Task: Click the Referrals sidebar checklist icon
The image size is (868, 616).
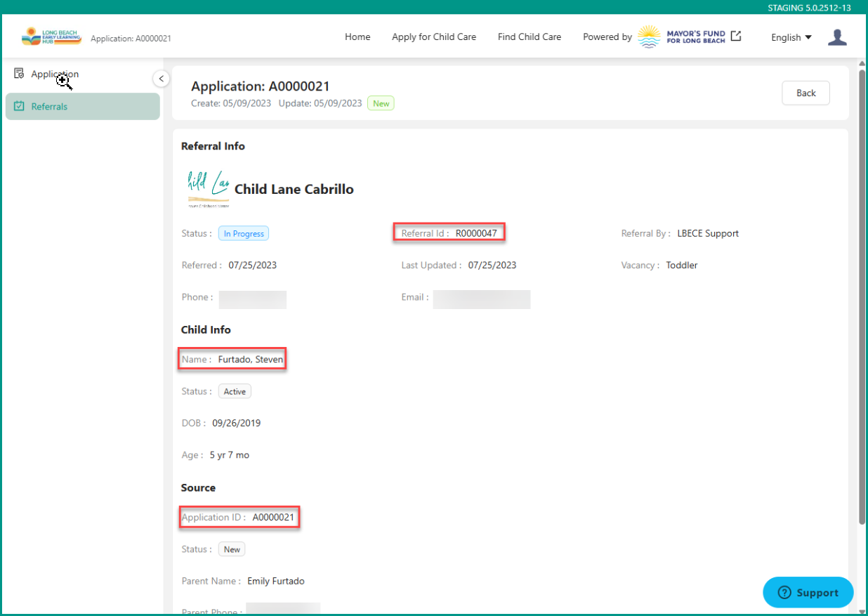Action: [19, 107]
